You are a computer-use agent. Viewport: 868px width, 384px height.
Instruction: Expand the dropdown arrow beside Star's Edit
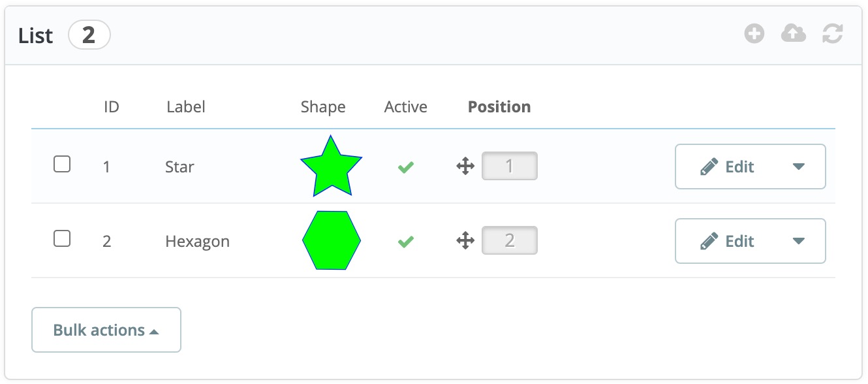(799, 167)
